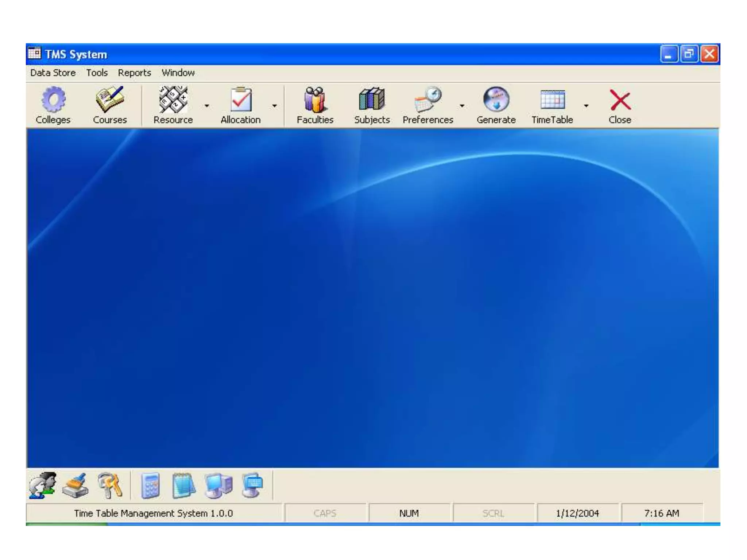This screenshot has width=747, height=560.
Task: Open the calculator icon in bottom toolbar
Action: pos(150,485)
